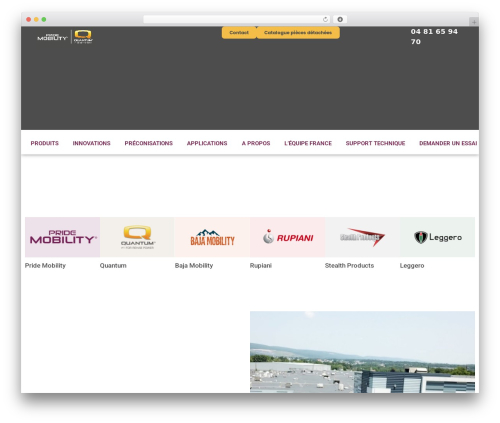Go to the Préconisations menu item
The height and width of the screenshot is (423, 500).
149,143
